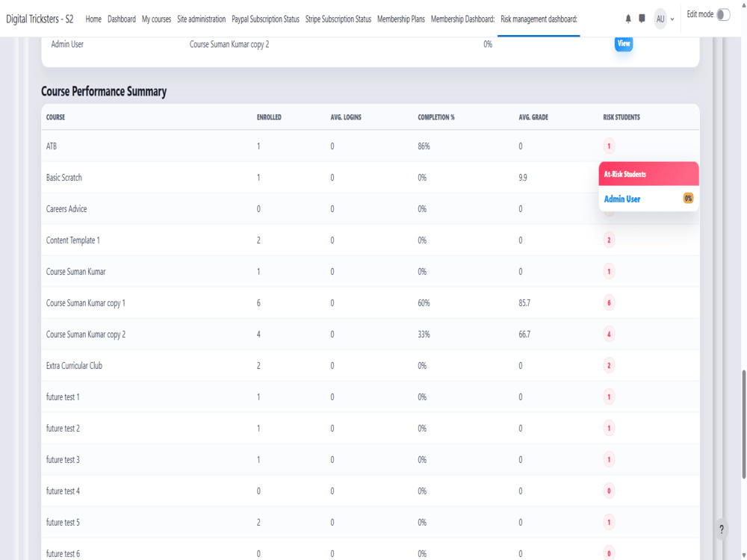This screenshot has height=560, width=747.
Task: Click the 9.9 average grade value
Action: click(523, 178)
